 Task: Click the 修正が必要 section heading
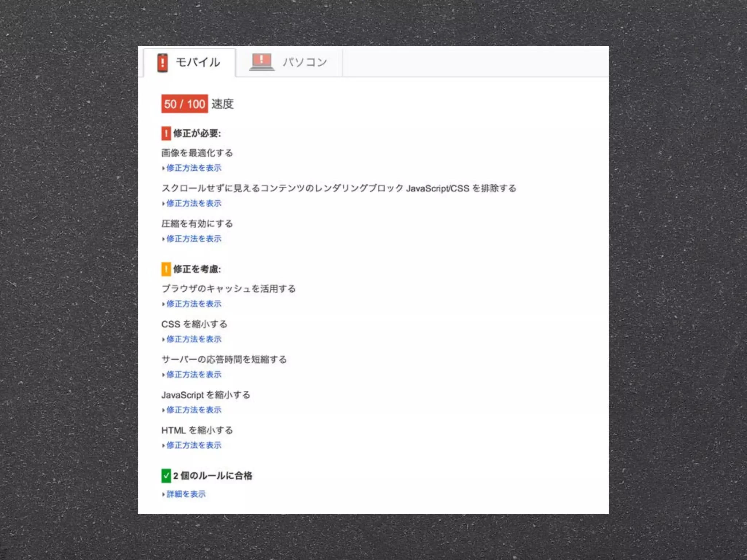[x=197, y=133]
